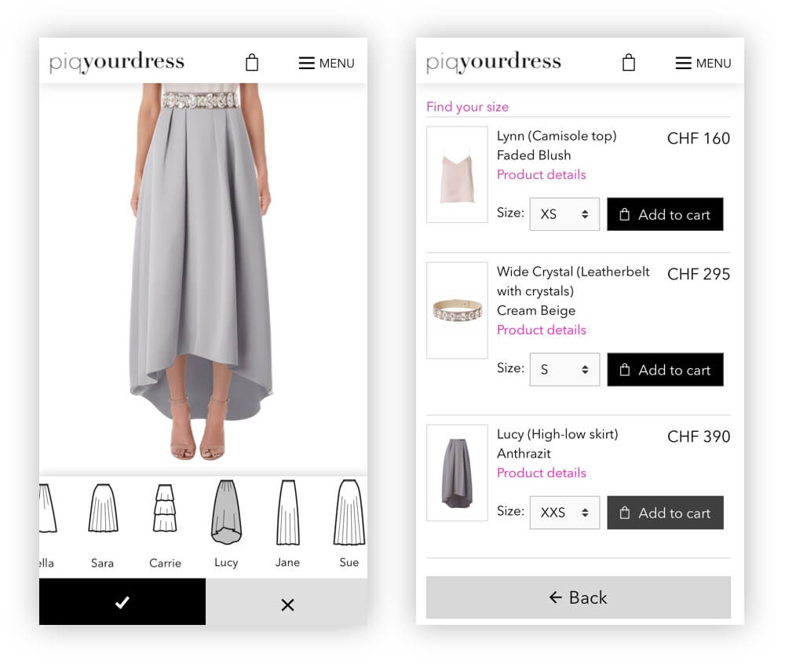The image size is (785, 672).
Task: Select the Wide Crystal (Leatherbelt with crystals) product name
Action: [573, 281]
